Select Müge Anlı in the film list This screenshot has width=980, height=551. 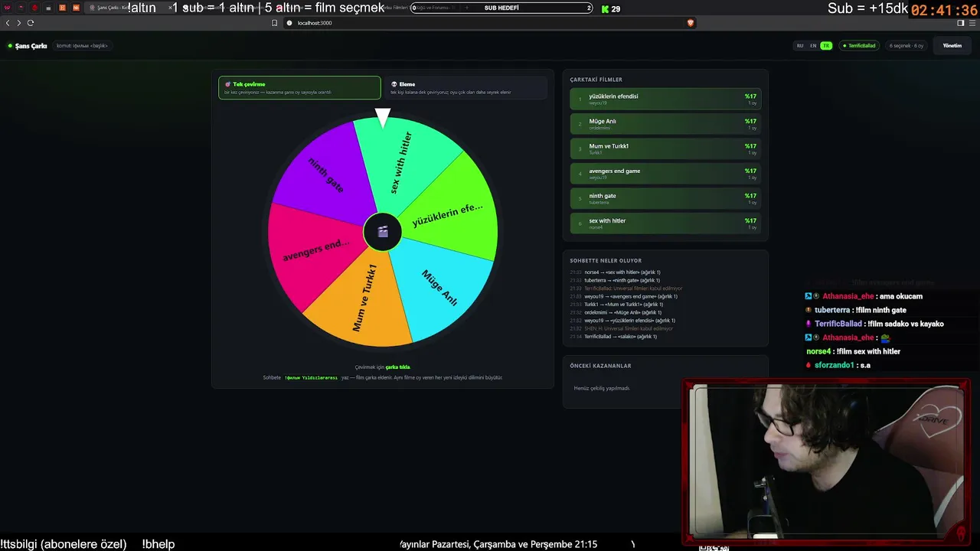(x=666, y=124)
